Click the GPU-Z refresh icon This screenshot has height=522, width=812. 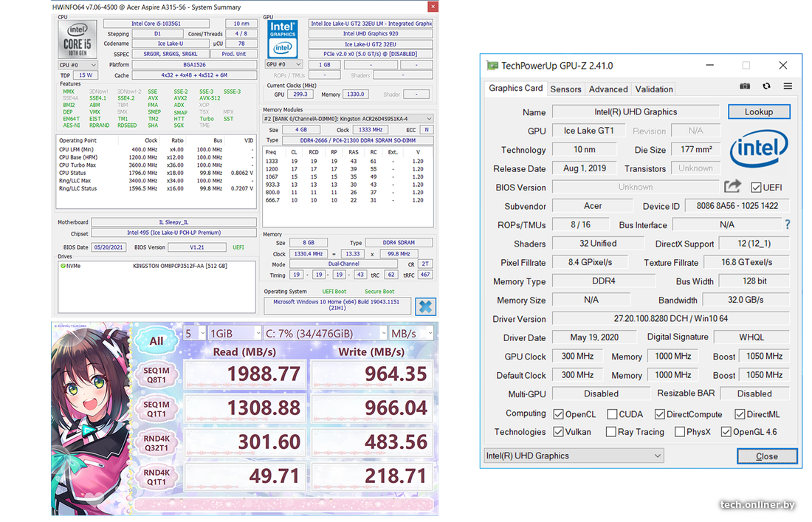tap(766, 86)
